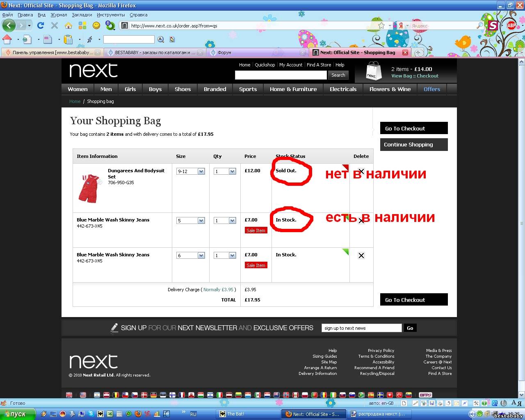Viewport: 525px width, 420px height.
Task: Open the size dropdown for Dungarees set
Action: 191,171
